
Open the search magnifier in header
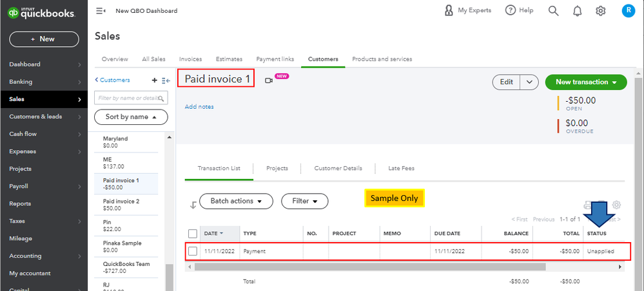(x=553, y=11)
